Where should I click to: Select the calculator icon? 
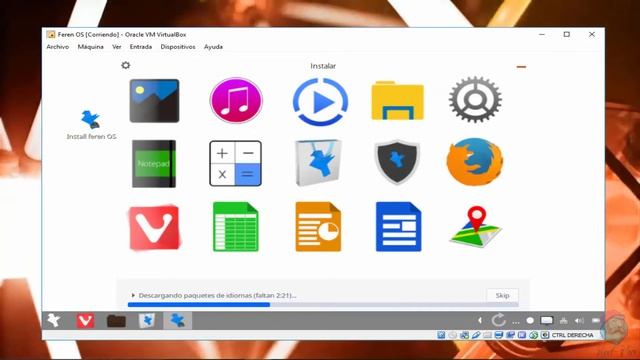click(235, 163)
